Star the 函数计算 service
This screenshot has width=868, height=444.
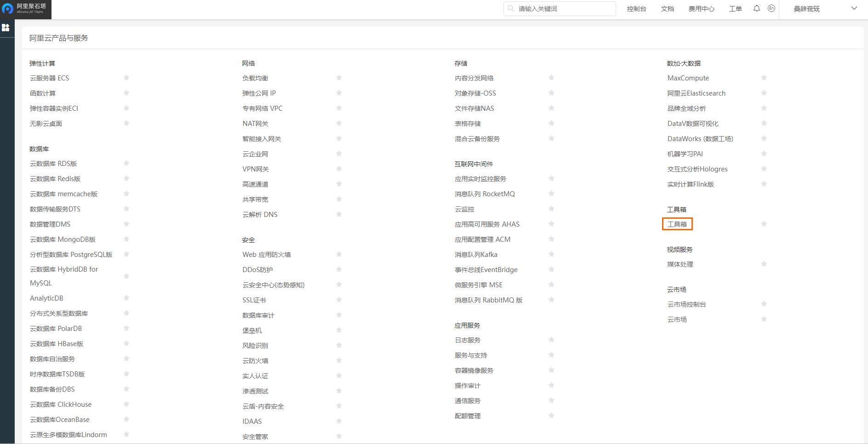[126, 93]
